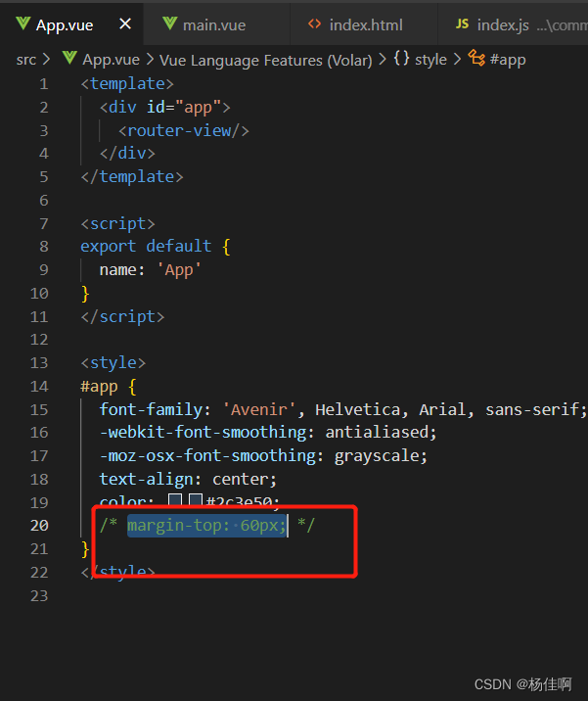
Task: Click the closing </template> tag
Action: click(x=132, y=177)
